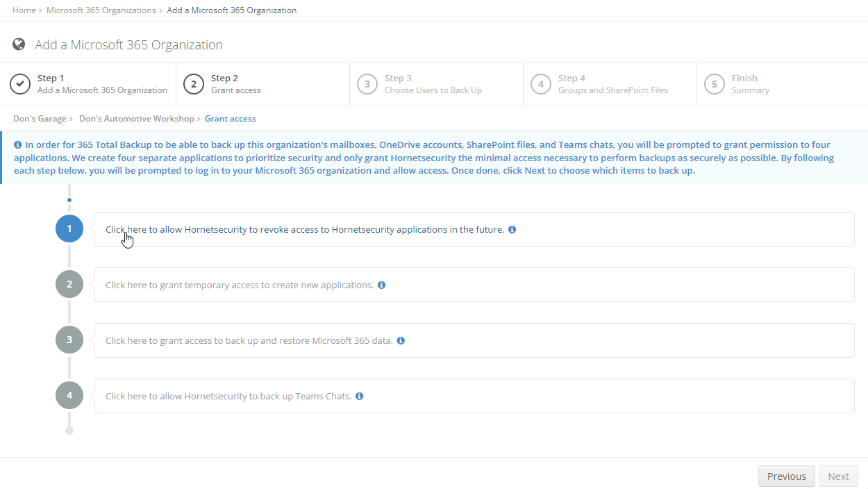Click here to allow Hornetsecurity to revoke access
The width and height of the screenshot is (868, 489).
point(305,229)
